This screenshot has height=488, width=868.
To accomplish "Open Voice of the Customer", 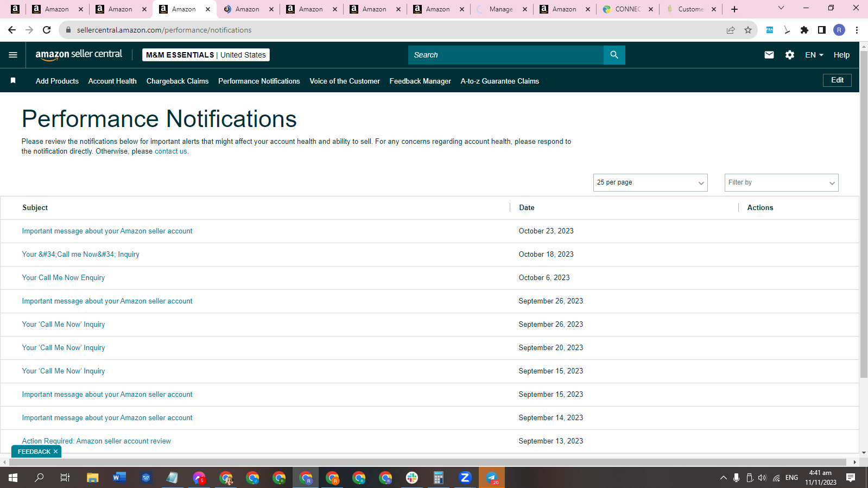I will [345, 81].
